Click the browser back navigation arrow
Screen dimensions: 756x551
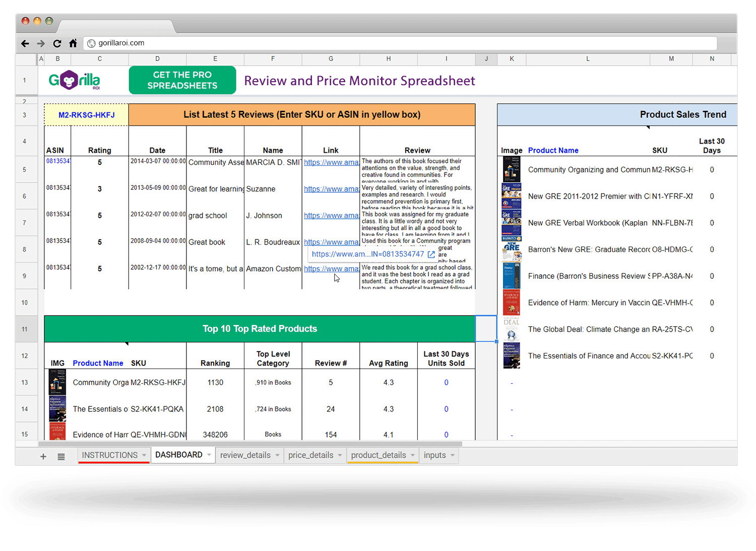25,43
